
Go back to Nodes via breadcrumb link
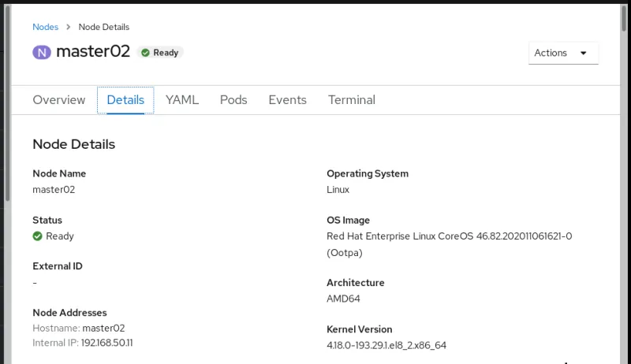click(x=45, y=27)
